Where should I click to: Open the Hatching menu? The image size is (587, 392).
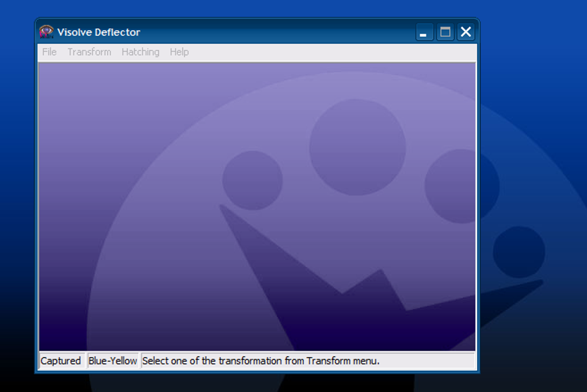140,52
